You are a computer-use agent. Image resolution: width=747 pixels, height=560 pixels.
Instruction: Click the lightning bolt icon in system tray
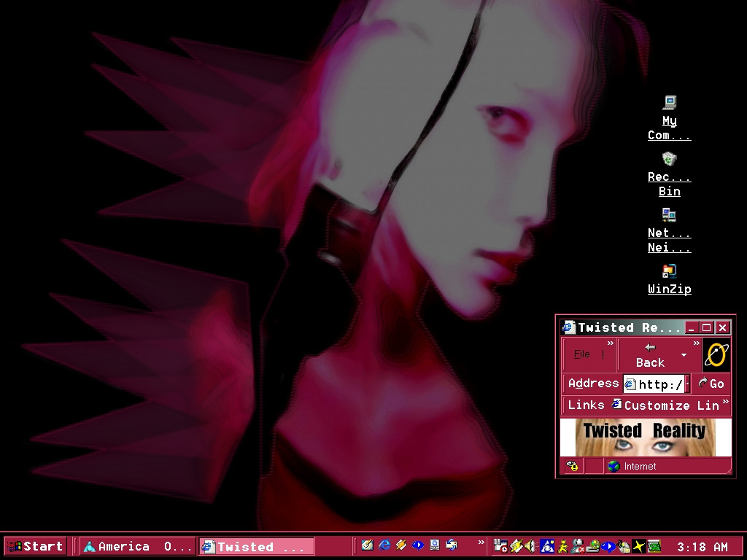pyautogui.click(x=516, y=545)
